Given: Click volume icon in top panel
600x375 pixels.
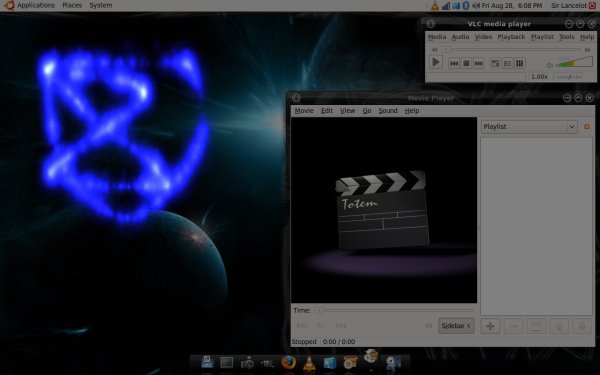Looking at the screenshot, I should pyautogui.click(x=476, y=5).
